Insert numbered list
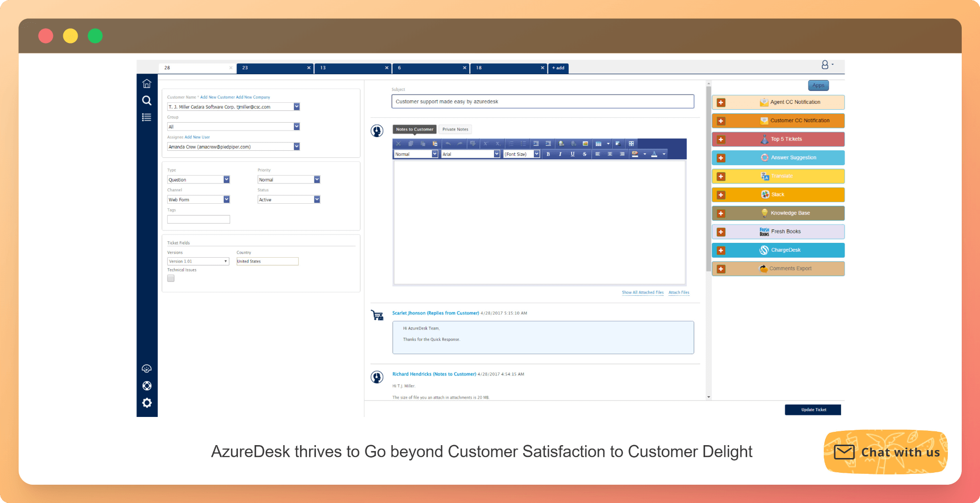The width and height of the screenshot is (980, 503). tap(511, 143)
